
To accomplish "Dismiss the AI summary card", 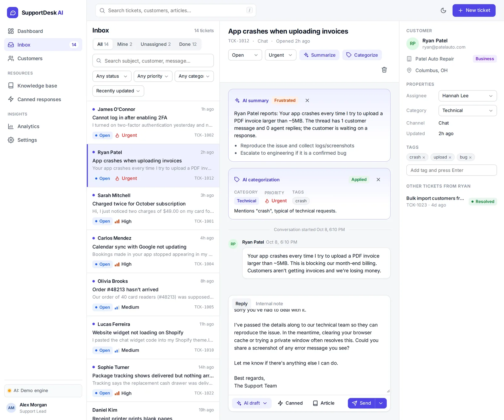I will tap(307, 101).
